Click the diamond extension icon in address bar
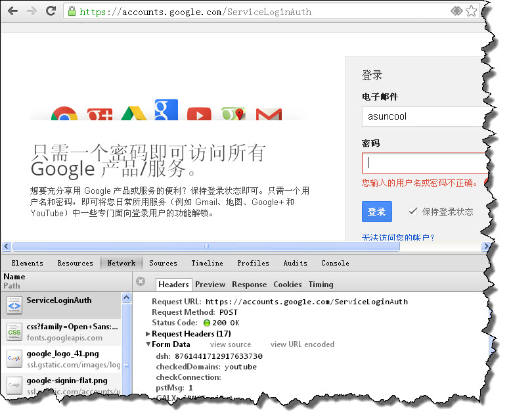 click(x=456, y=11)
